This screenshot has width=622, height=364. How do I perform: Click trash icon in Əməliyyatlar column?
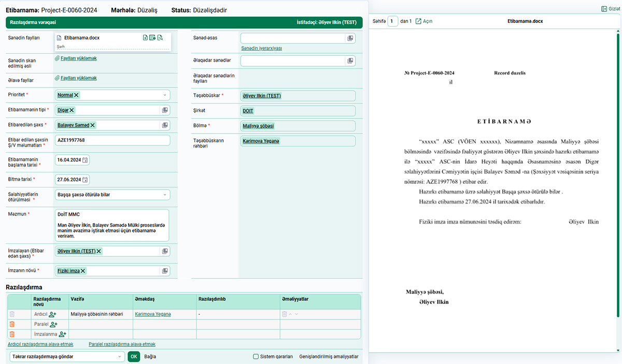click(x=284, y=314)
